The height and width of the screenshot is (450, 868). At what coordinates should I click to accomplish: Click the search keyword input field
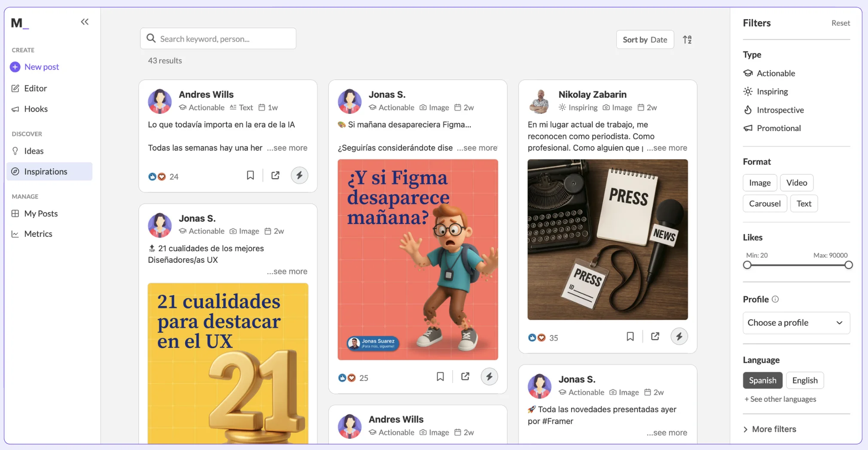(x=218, y=38)
